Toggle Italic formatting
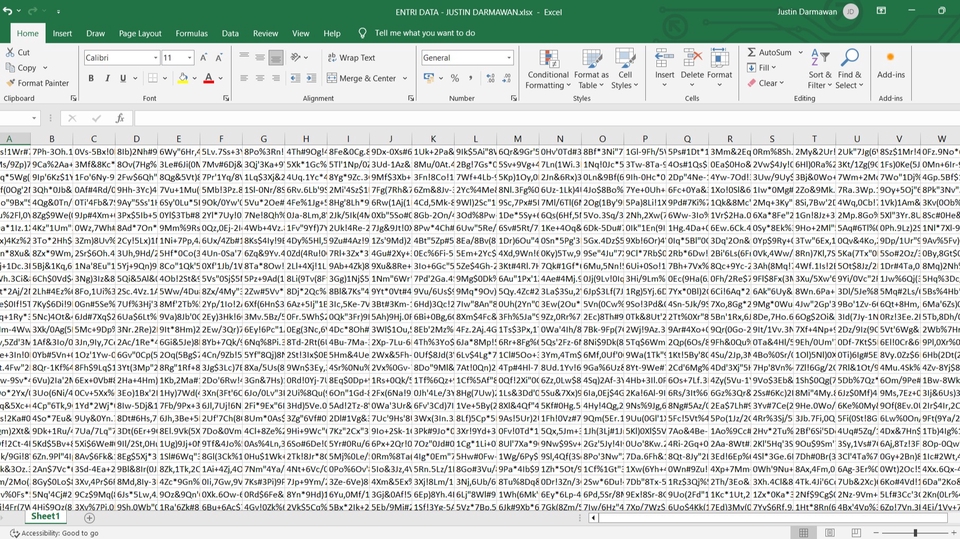This screenshot has height=539, width=960. [x=107, y=78]
